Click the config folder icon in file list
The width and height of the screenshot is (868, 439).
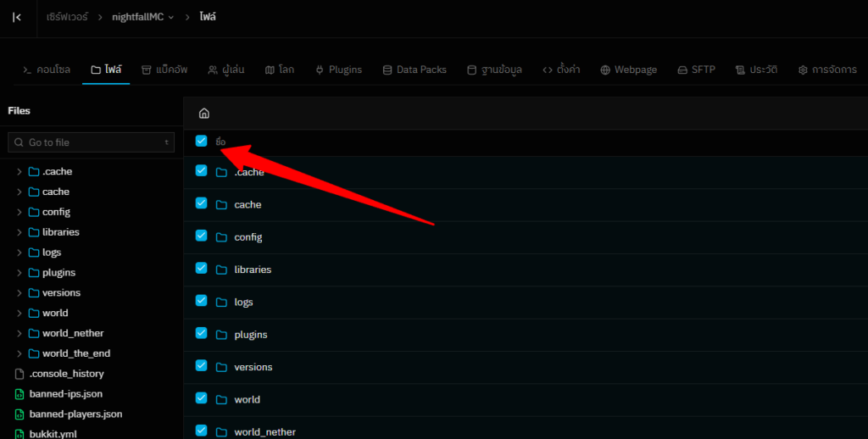coord(221,237)
